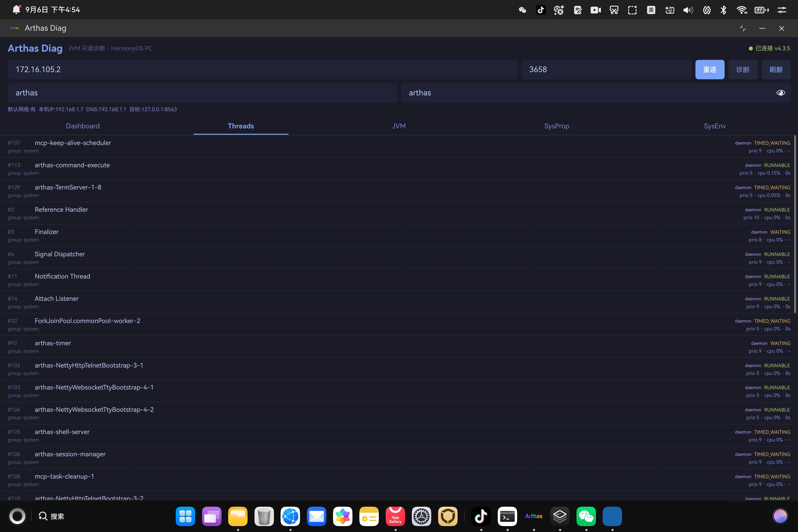Launch TikTok from the dock
Screen dimensions: 798x532
tap(481, 516)
